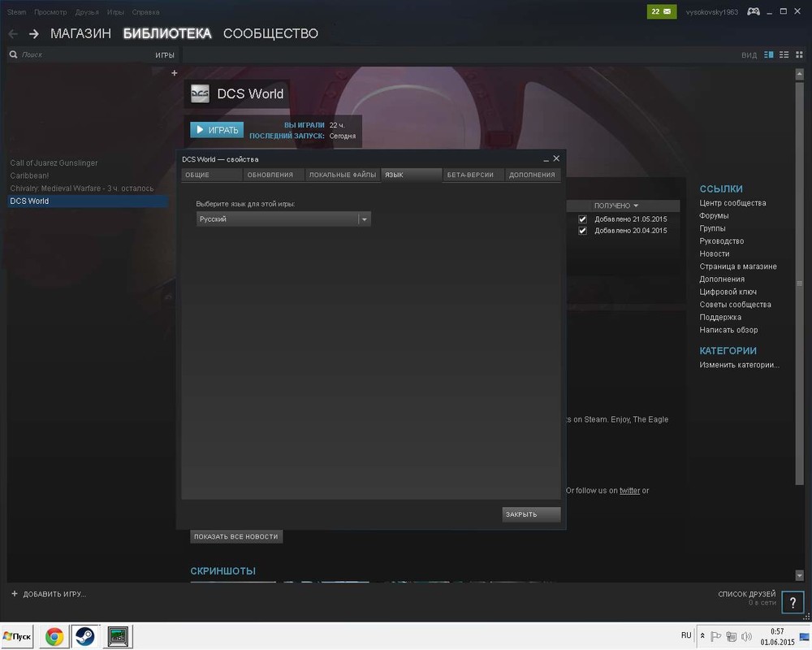812x650 pixels.
Task: Open the Друзья menu
Action: [87, 12]
